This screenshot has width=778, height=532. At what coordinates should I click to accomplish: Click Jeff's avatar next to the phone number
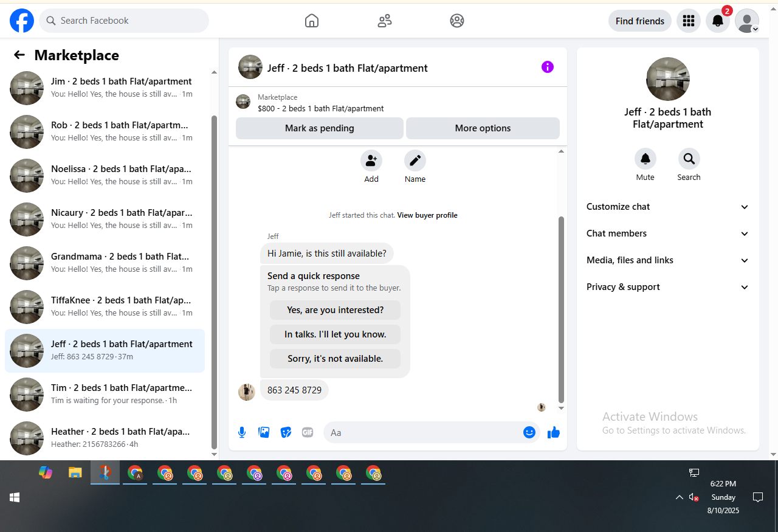coord(247,392)
